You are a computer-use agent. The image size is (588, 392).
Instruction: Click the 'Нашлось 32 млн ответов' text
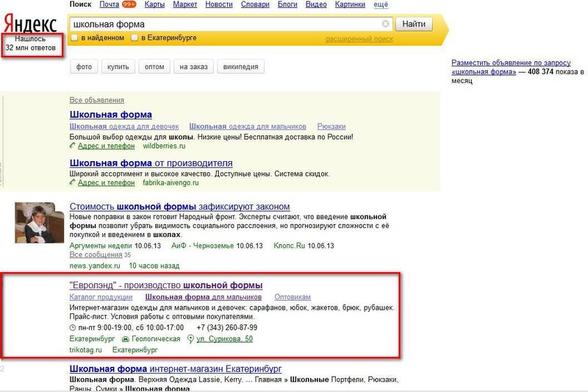(30, 43)
